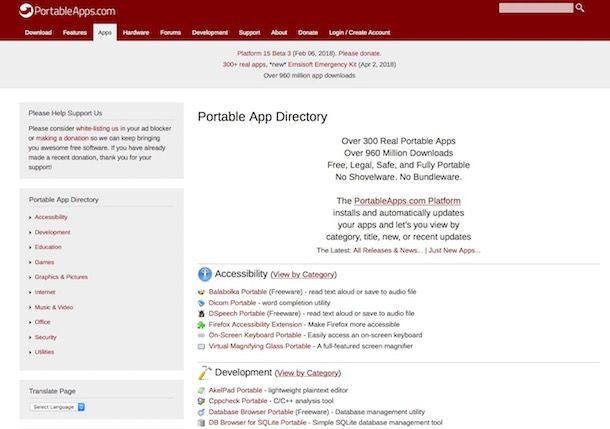Open the Download menu
610x429 pixels.
[38, 33]
